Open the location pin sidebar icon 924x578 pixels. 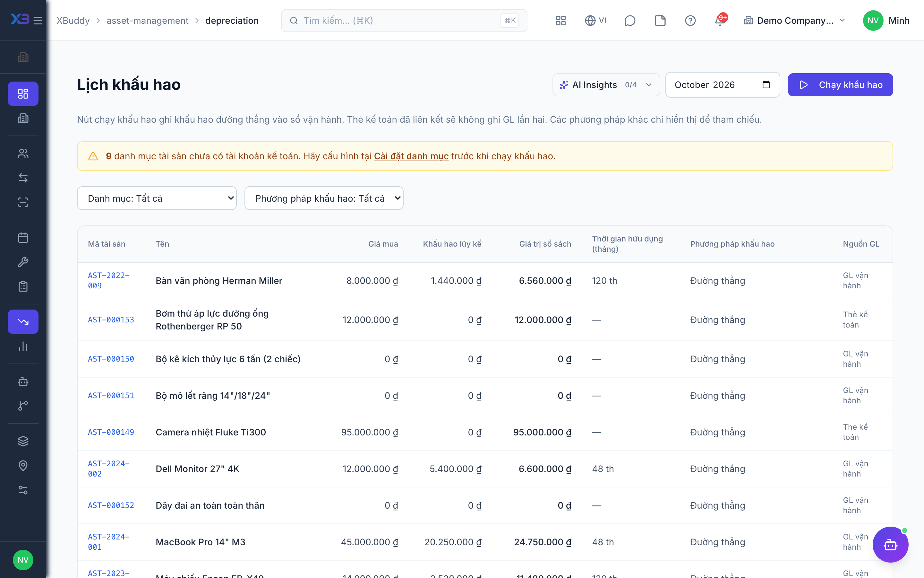click(x=23, y=466)
